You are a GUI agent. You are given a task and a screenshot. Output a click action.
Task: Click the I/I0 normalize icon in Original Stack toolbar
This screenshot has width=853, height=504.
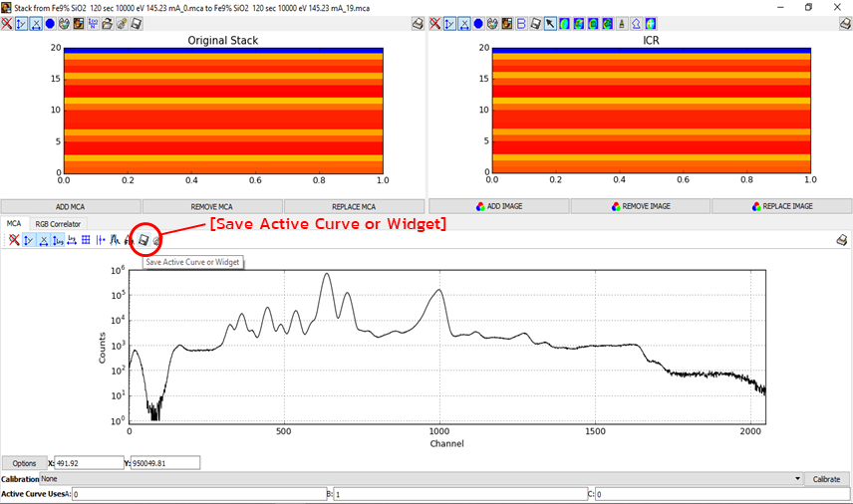[x=93, y=24]
